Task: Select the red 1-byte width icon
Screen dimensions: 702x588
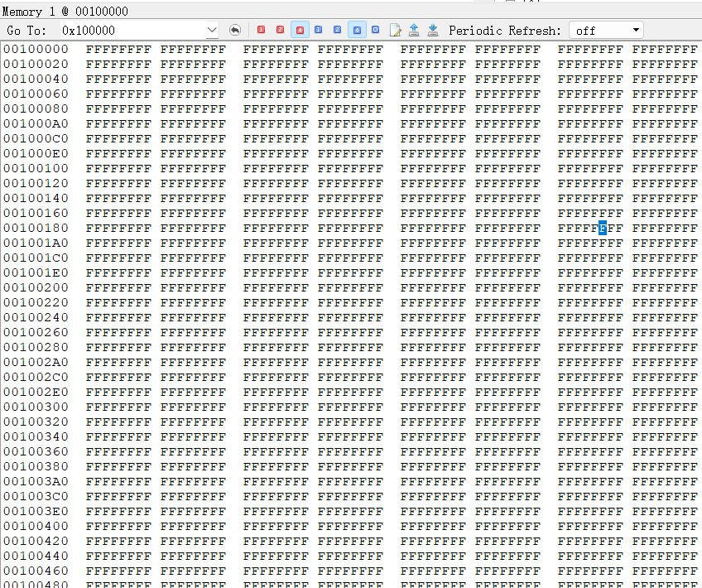Action: pyautogui.click(x=262, y=30)
